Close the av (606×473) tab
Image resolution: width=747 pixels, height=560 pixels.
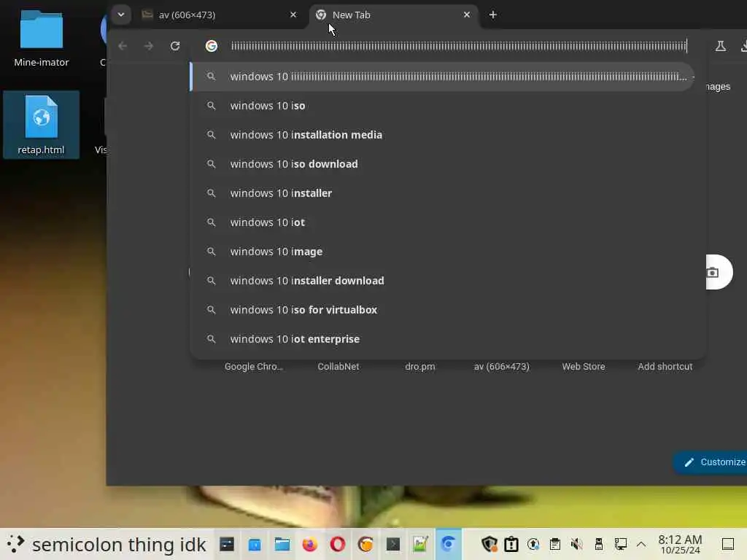coord(293,15)
